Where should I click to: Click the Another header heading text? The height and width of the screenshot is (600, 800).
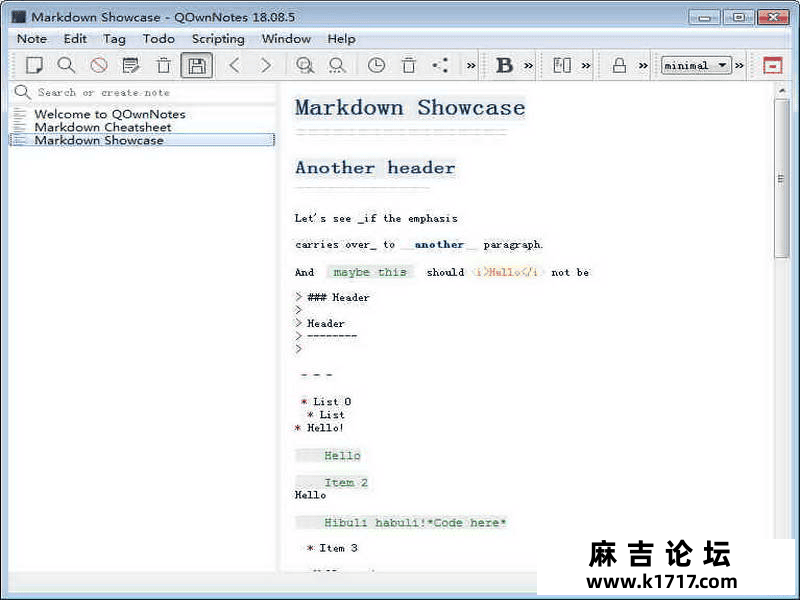coord(375,167)
